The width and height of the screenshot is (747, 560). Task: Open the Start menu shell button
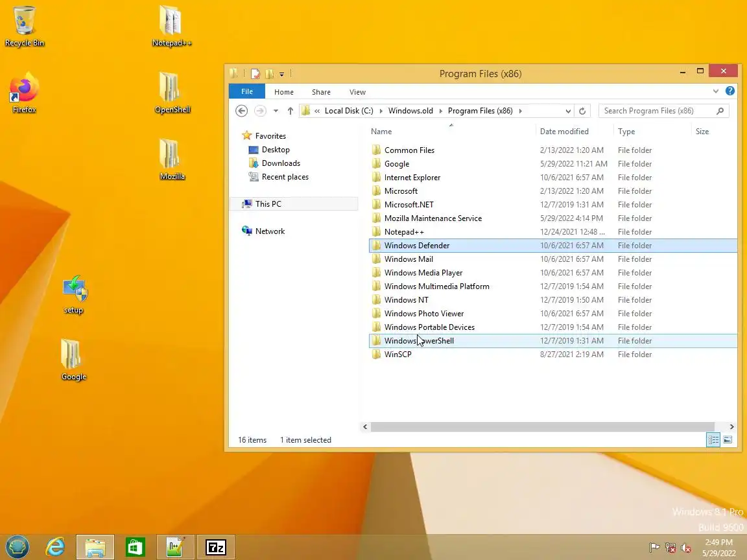tap(18, 546)
